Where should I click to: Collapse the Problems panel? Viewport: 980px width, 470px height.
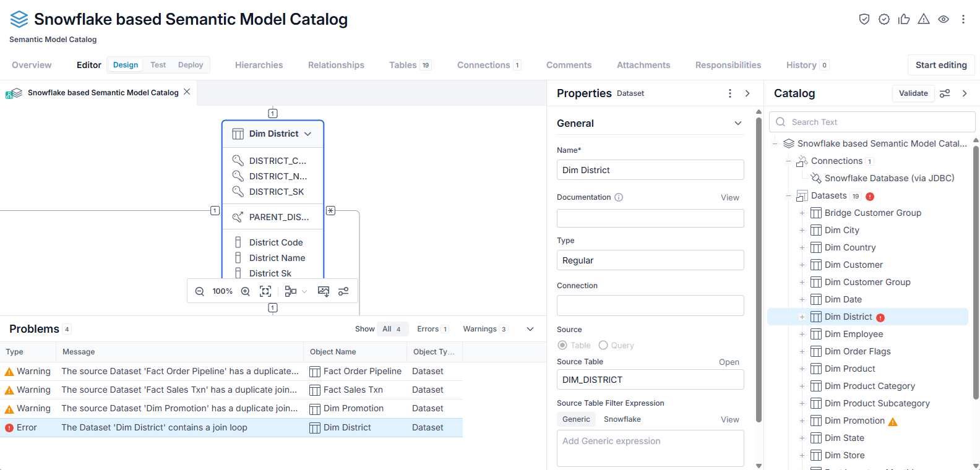[530, 329]
